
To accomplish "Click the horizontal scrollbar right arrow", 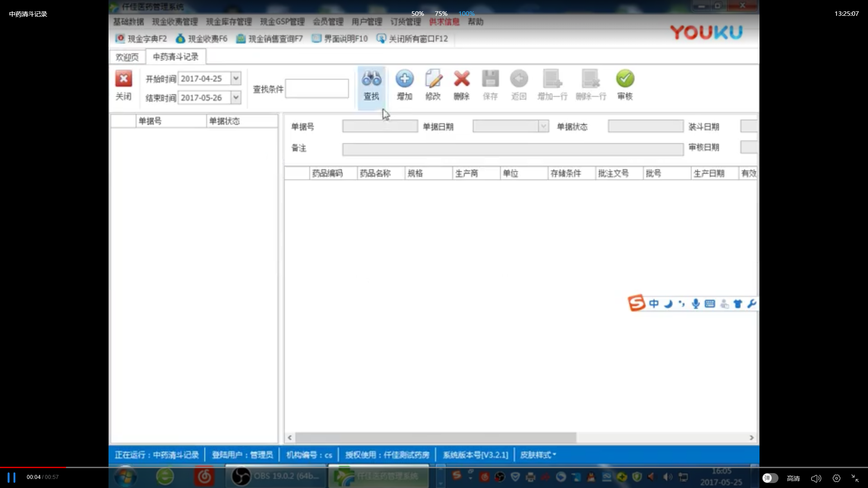I will 751,438.
